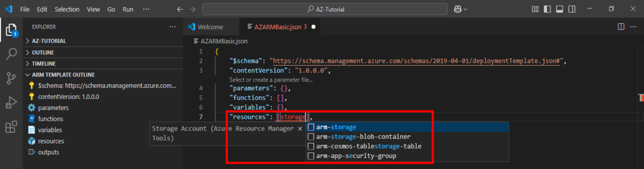Close the Storage Account details popup
The width and height of the screenshot is (644, 169).
click(x=300, y=128)
